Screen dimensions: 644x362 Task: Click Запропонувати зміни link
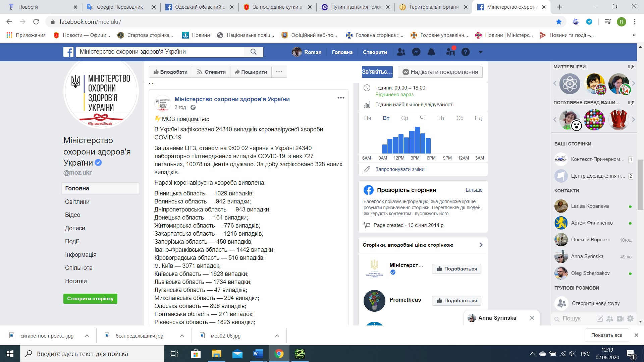pos(400,169)
